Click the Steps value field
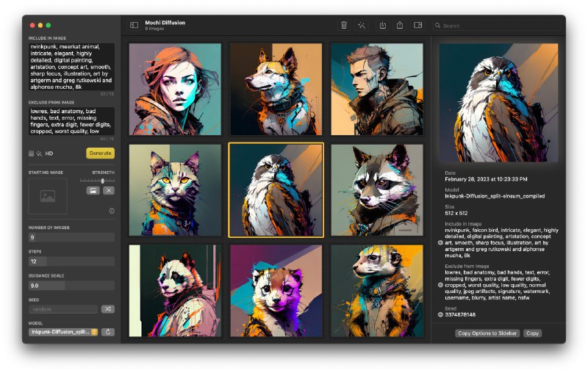588x373 pixels. (71, 261)
